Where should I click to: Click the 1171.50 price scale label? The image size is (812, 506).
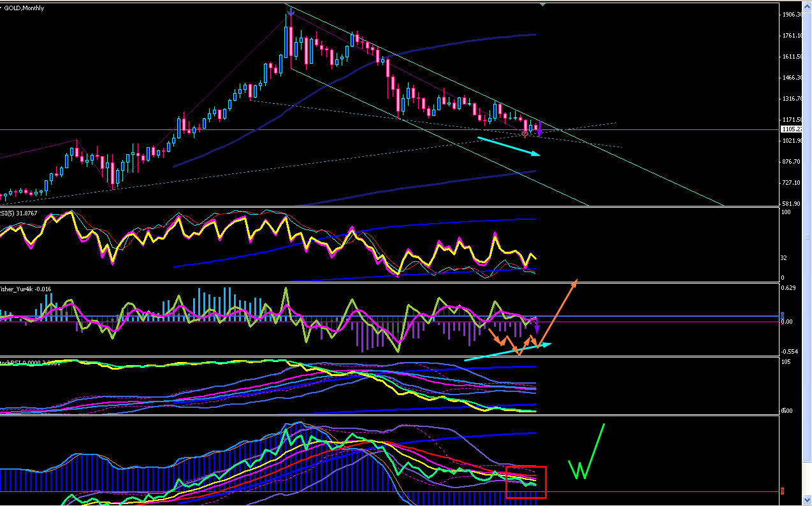click(x=792, y=120)
